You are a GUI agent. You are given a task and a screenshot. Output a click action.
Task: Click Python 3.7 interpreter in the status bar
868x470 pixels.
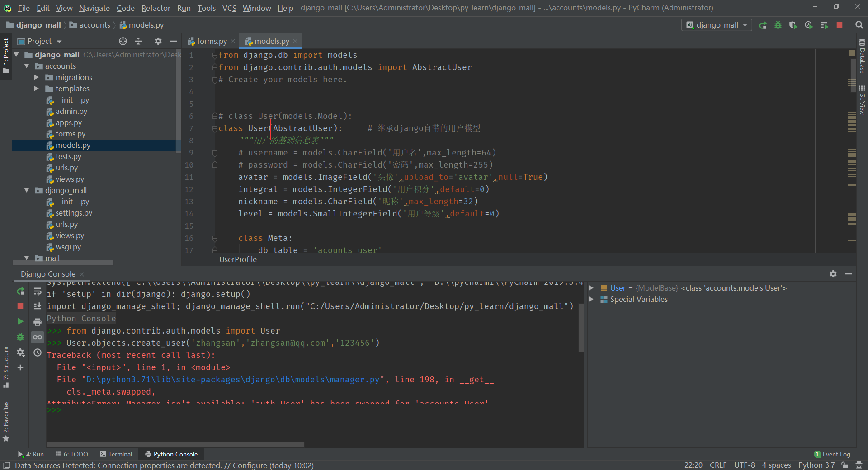[816, 465]
